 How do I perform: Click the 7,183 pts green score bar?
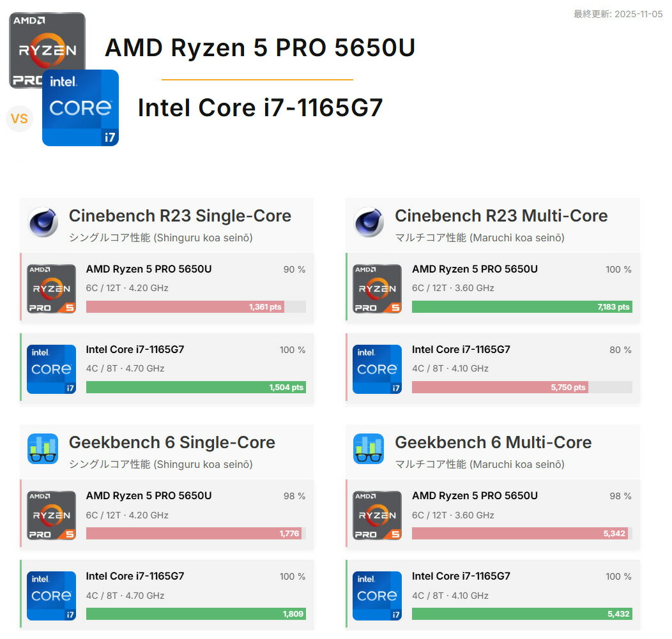click(522, 307)
